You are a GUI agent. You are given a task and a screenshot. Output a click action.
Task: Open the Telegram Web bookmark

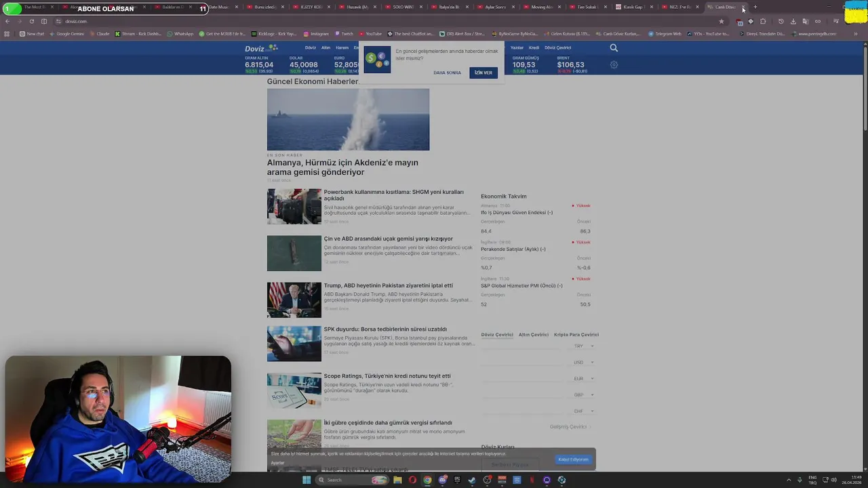point(665,33)
